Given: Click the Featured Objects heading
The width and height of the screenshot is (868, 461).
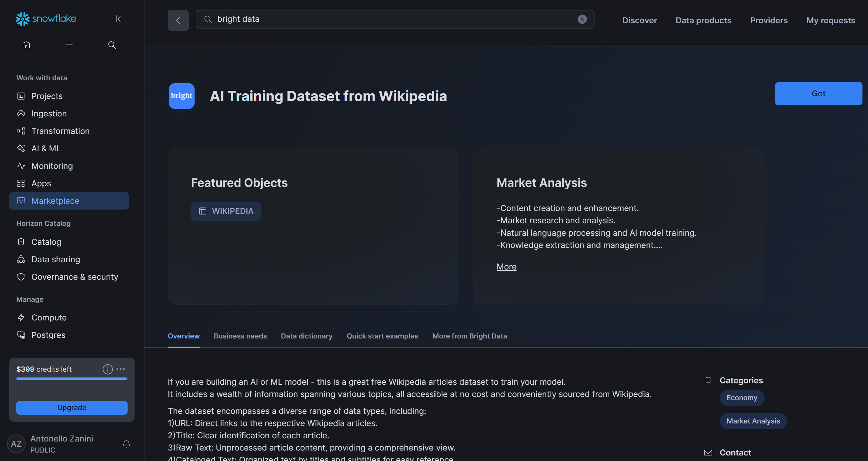Looking at the screenshot, I should [239, 183].
